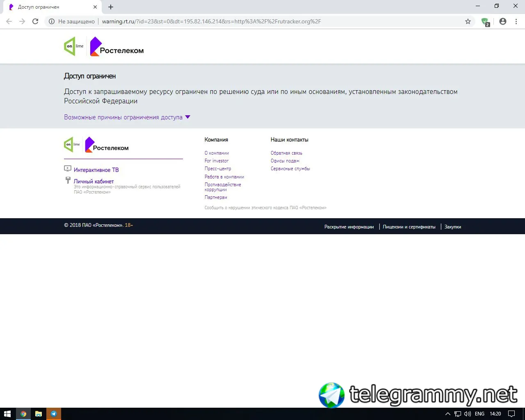Open File Explorer from the taskbar
525x420 pixels.
pyautogui.click(x=39, y=414)
